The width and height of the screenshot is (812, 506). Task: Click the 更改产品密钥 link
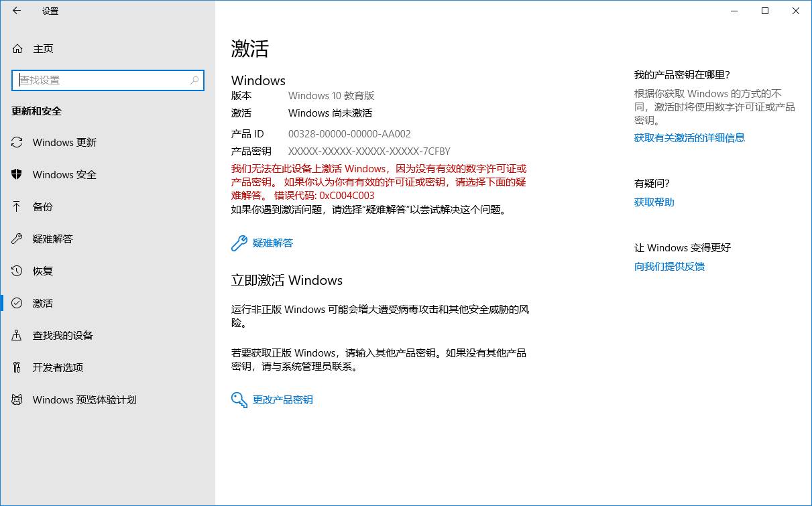tap(283, 399)
